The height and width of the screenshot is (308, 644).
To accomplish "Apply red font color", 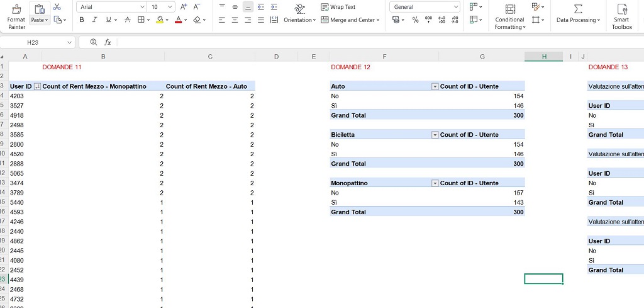I will coord(178,20).
